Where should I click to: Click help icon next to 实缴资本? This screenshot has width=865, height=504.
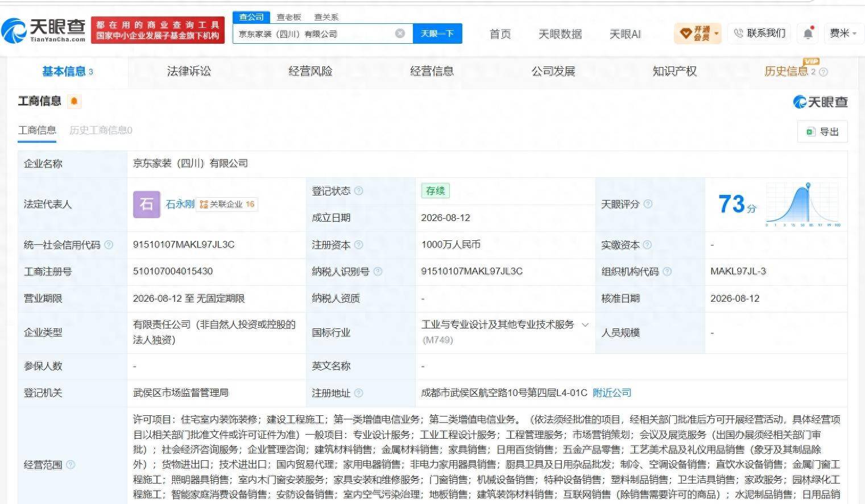[648, 245]
